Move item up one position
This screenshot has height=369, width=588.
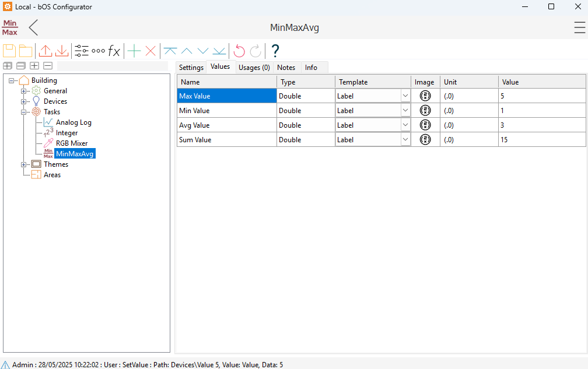click(187, 51)
